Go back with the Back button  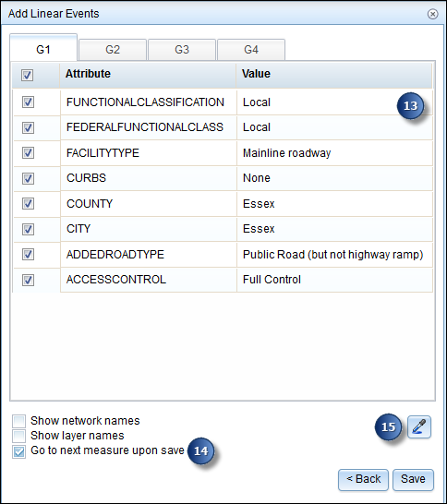pos(363,479)
